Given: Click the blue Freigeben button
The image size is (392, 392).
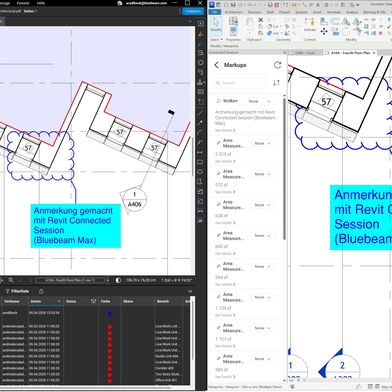Looking at the screenshot, I should pos(193,11).
